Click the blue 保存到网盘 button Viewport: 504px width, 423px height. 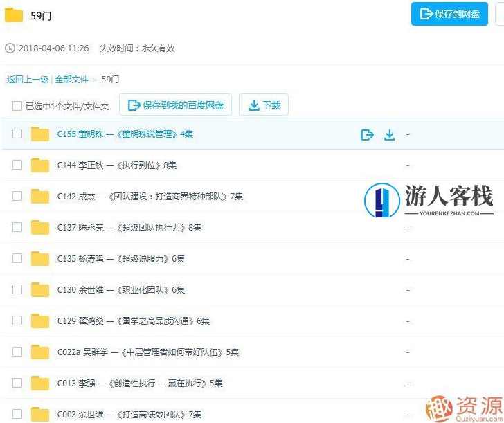pos(449,14)
